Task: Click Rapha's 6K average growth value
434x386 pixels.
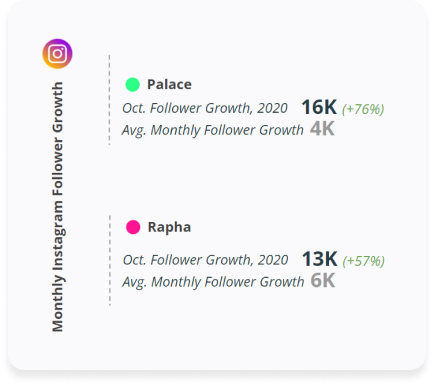Action: click(323, 281)
